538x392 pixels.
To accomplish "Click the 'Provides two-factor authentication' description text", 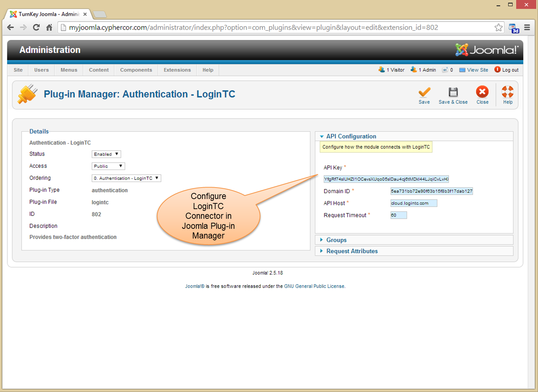I will click(x=73, y=237).
